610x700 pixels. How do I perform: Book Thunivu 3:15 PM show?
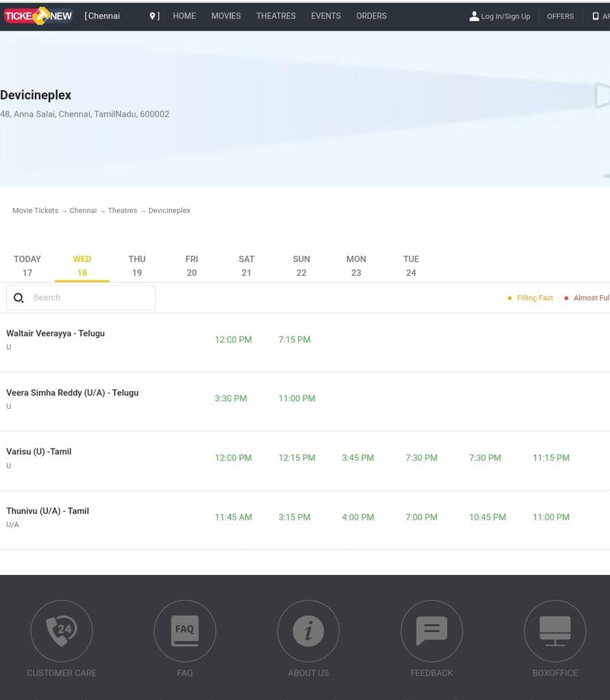coord(294,517)
